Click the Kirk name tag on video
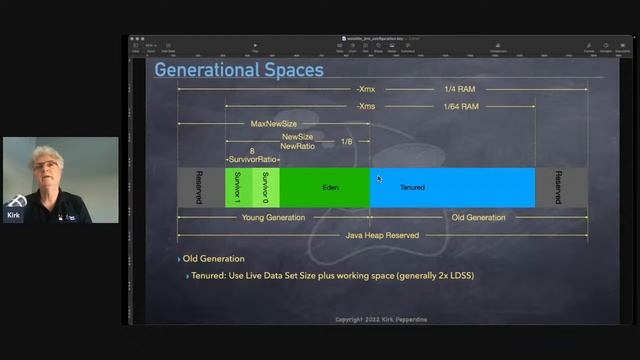The height and width of the screenshot is (360, 640). [13, 215]
